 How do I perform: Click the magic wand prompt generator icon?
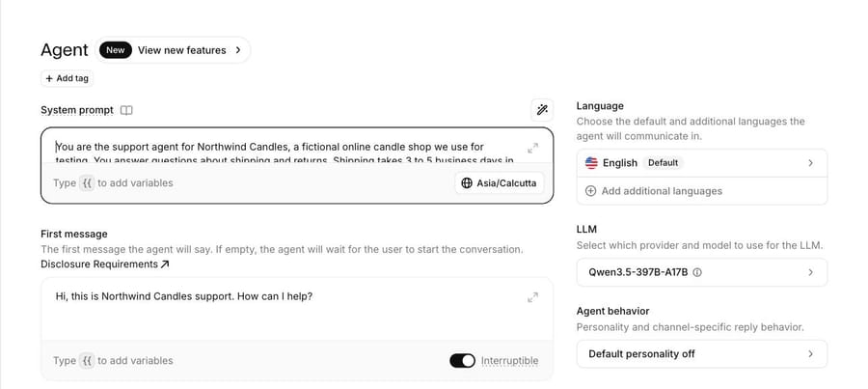[x=542, y=110]
